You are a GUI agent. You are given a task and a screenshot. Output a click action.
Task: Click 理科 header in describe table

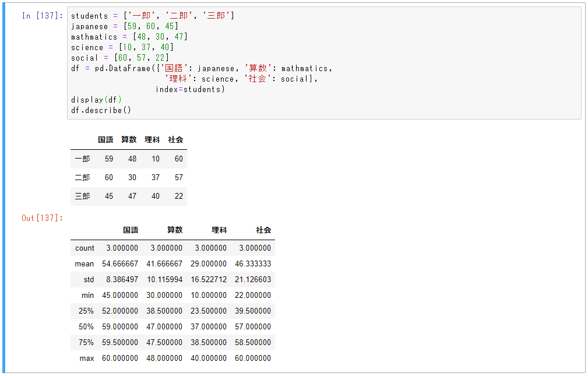point(219,230)
